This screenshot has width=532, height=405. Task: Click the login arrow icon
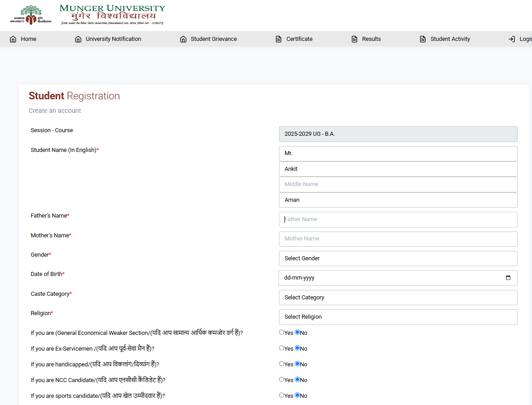tap(511, 39)
